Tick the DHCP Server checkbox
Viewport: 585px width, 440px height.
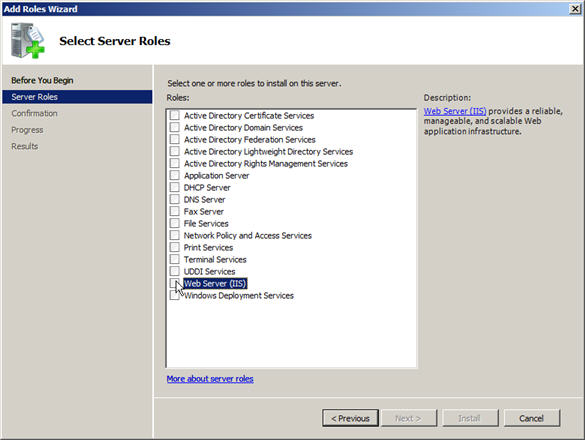coord(174,187)
